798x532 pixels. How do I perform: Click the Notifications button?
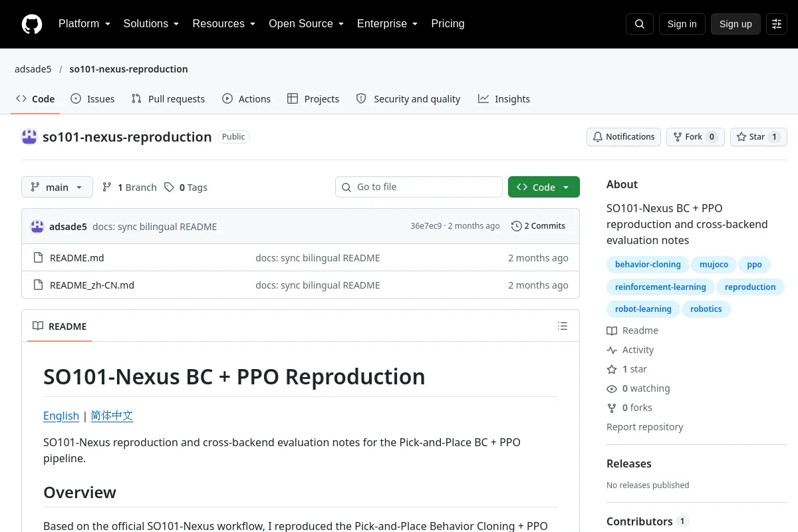[624, 137]
